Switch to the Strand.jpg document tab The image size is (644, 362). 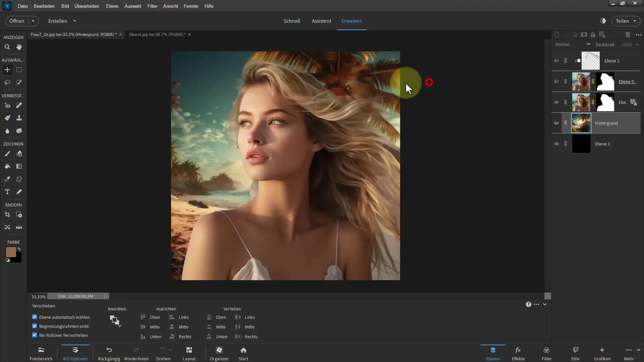click(x=157, y=35)
